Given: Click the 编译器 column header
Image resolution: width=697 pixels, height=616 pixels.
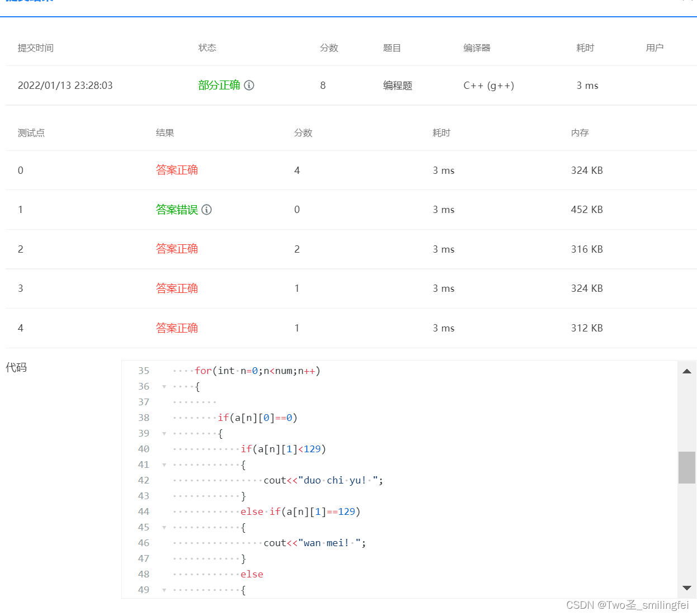Looking at the screenshot, I should [477, 48].
